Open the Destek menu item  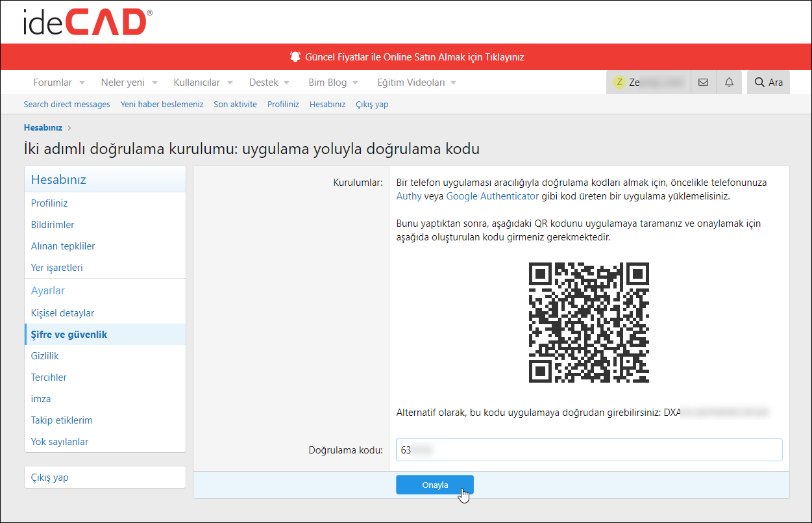(264, 83)
